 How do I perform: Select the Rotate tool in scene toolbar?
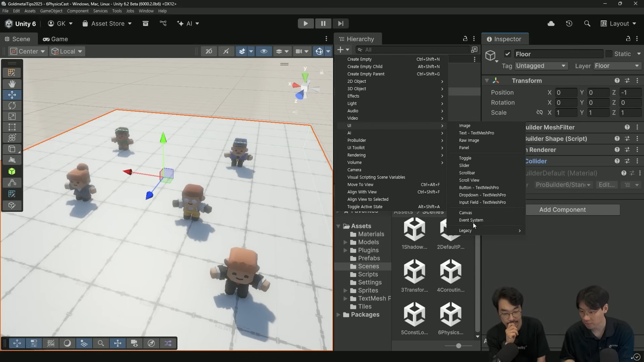(x=12, y=106)
